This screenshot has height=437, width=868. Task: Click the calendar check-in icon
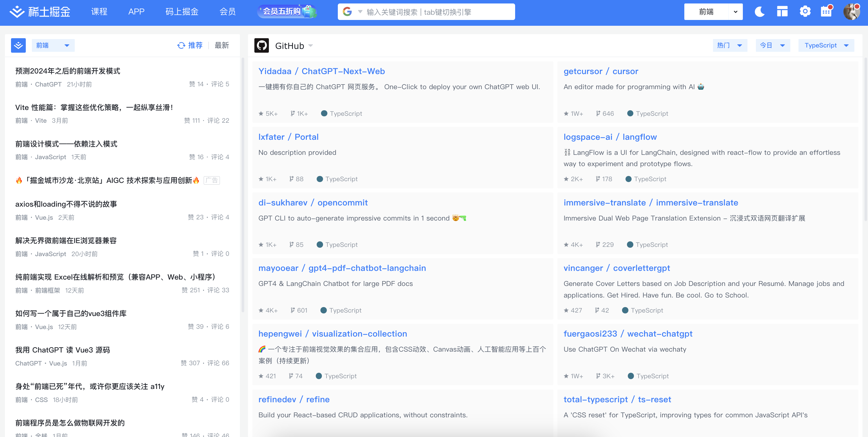[826, 12]
